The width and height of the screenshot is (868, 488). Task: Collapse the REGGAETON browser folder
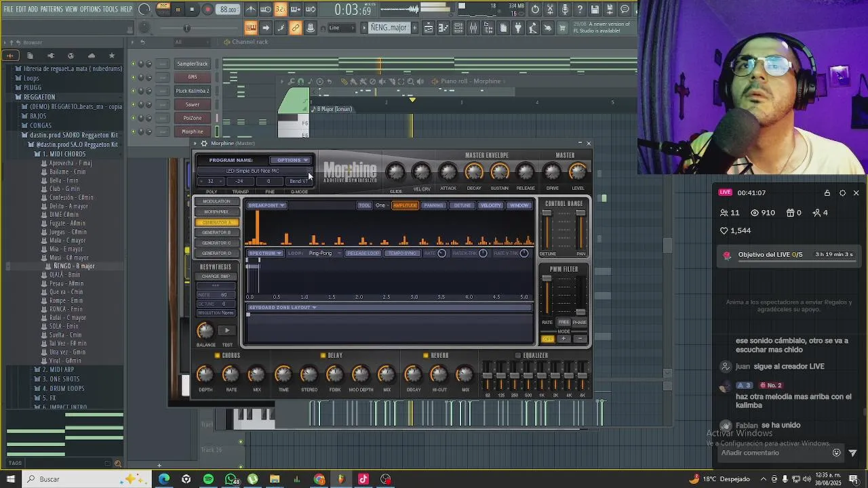click(x=38, y=97)
